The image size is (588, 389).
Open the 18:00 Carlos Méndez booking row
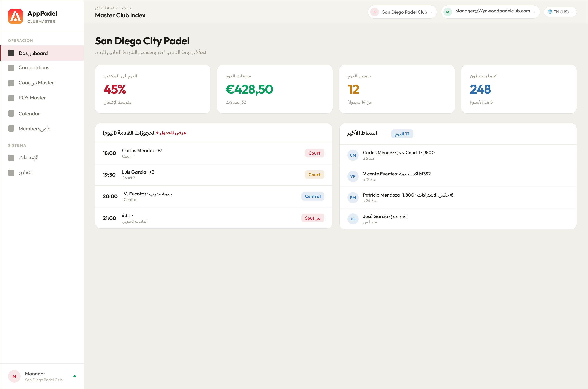click(213, 153)
